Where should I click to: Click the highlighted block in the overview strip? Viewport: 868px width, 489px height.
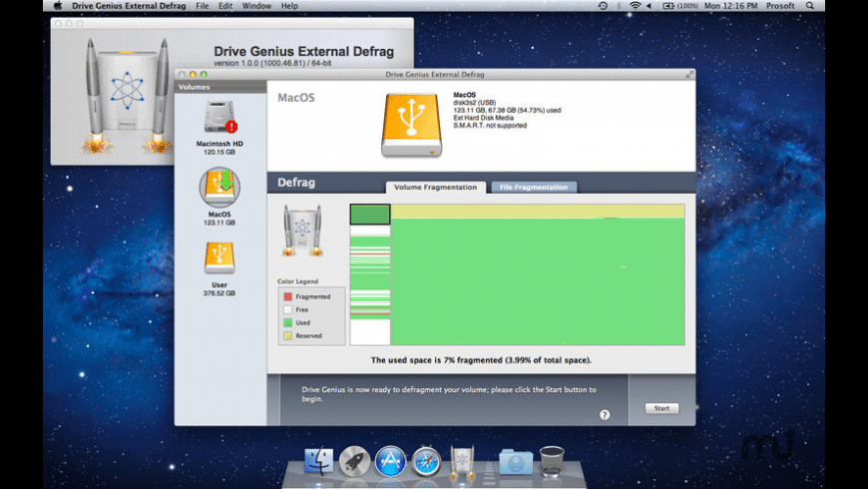[x=370, y=215]
